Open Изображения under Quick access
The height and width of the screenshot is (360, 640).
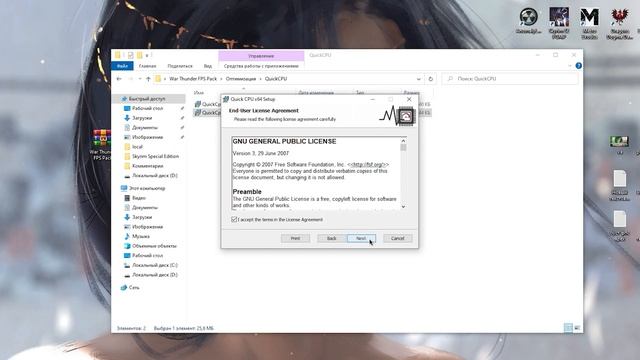[147, 137]
